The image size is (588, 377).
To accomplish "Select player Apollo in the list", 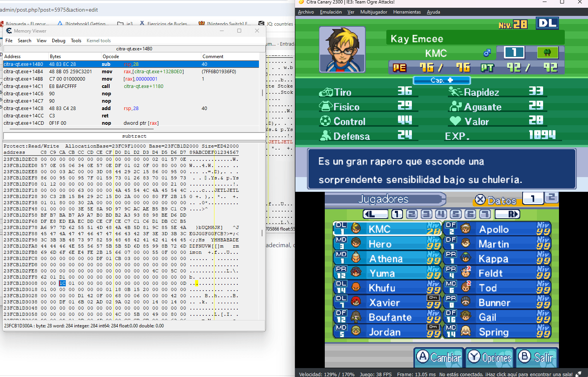I will [497, 229].
